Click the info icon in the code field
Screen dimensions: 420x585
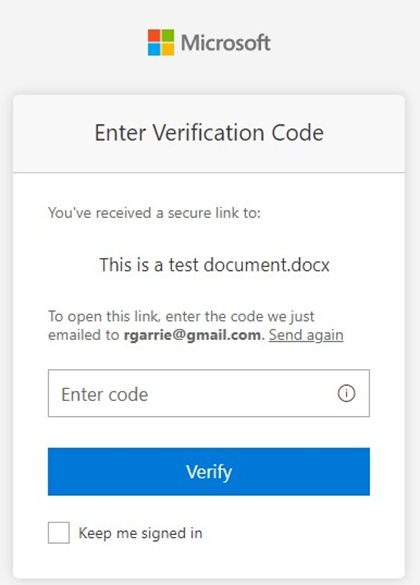[346, 393]
